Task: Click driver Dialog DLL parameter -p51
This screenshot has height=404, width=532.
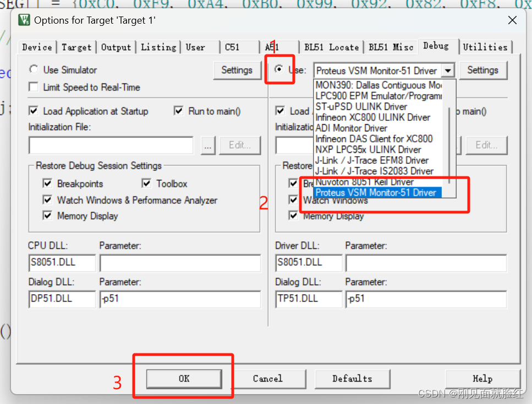Action: 426,299
